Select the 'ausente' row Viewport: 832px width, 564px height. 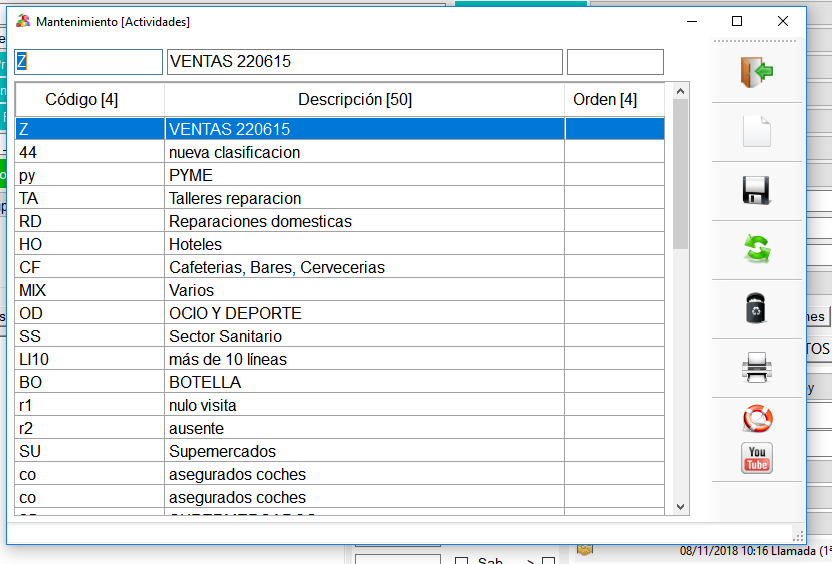coord(340,428)
